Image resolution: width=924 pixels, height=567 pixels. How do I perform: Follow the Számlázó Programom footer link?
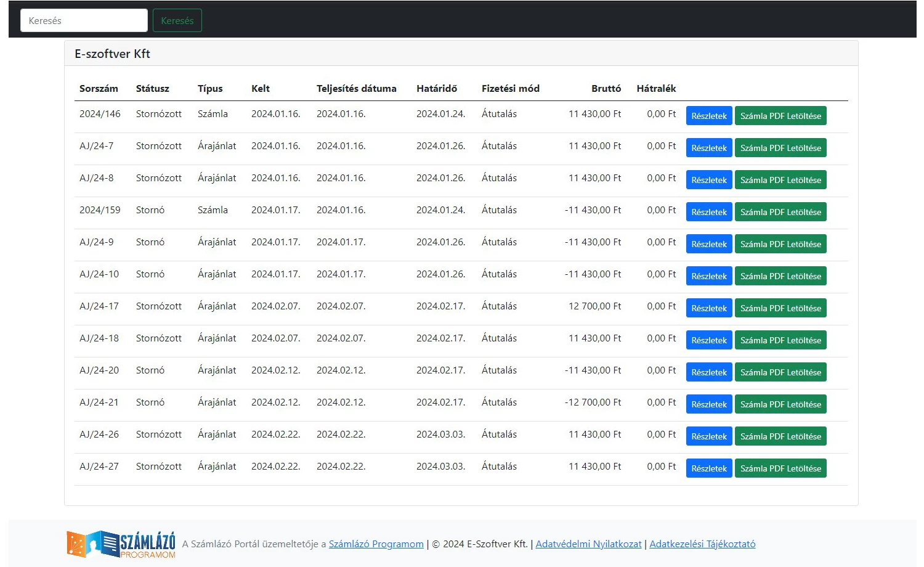pyautogui.click(x=376, y=544)
